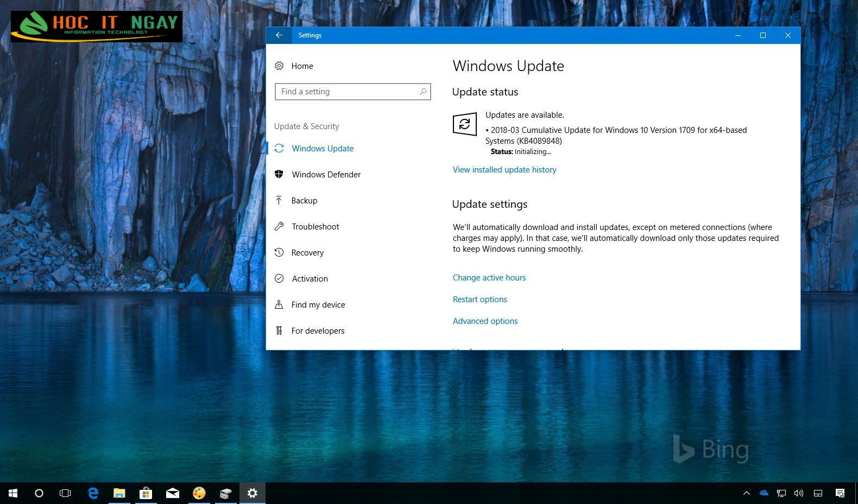Open the Restart options link
858x504 pixels.
coord(480,299)
